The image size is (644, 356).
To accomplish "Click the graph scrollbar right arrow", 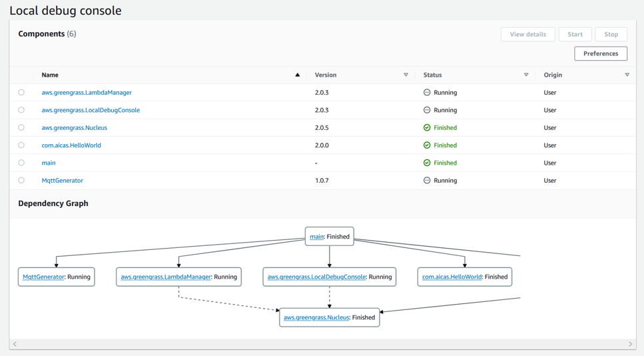I will point(631,344).
